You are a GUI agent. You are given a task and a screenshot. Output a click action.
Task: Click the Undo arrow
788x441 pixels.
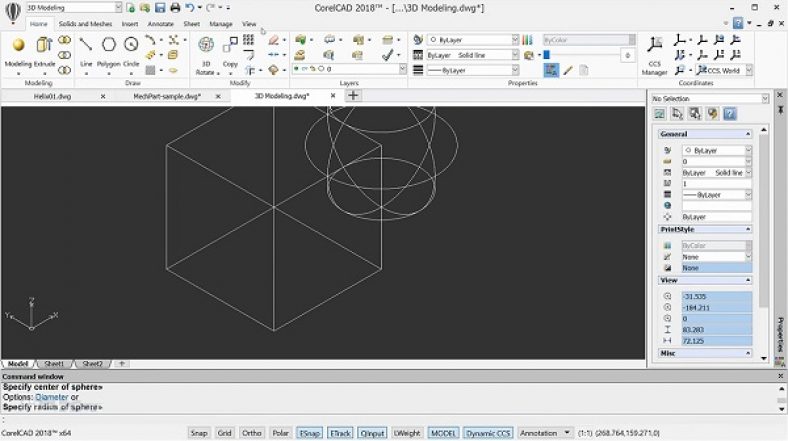click(x=189, y=8)
